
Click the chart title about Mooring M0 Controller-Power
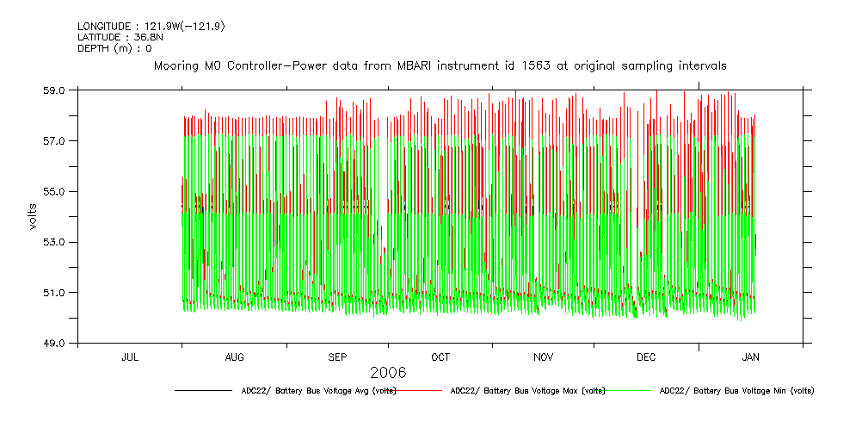440,65
